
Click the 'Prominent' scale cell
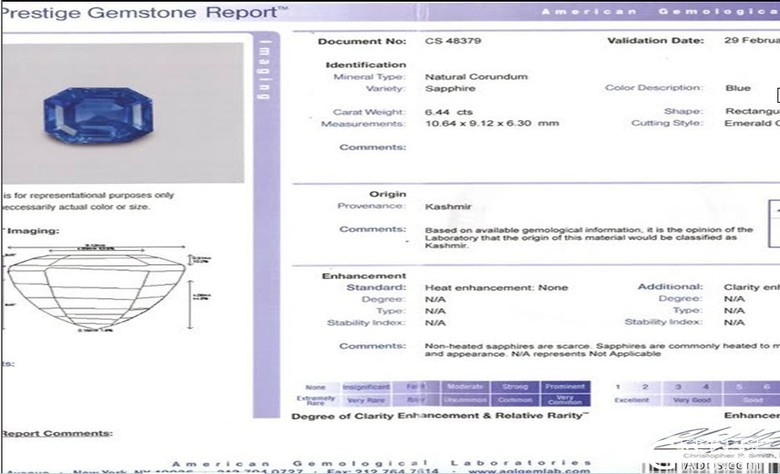(x=565, y=386)
